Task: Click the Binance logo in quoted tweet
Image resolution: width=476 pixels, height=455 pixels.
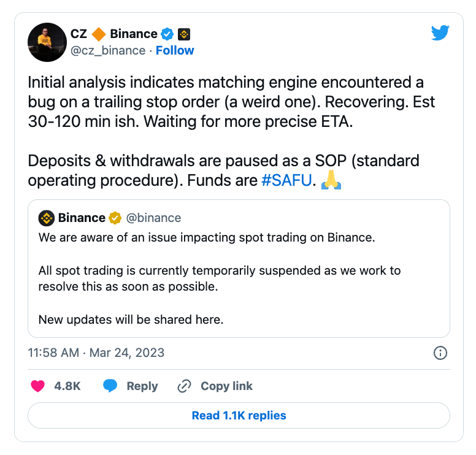Action: [x=47, y=218]
